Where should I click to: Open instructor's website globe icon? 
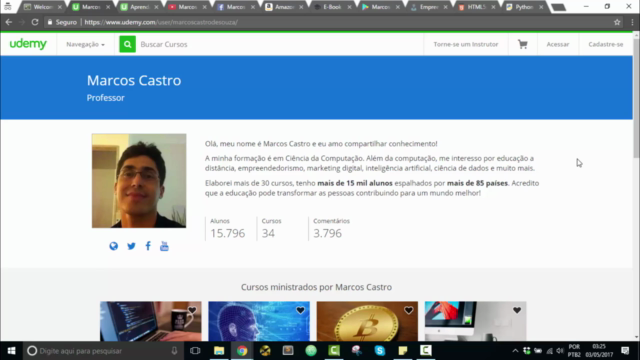tap(113, 246)
